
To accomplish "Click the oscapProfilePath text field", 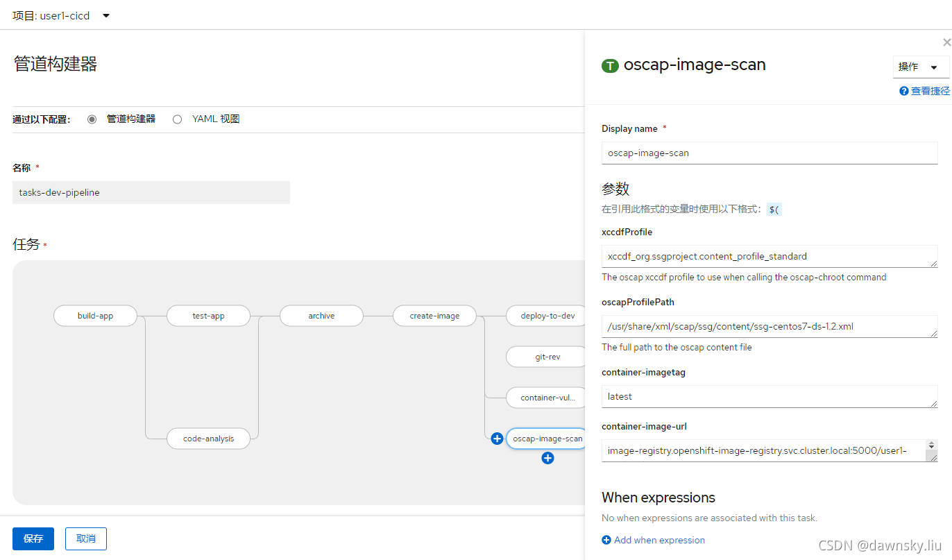I will tap(770, 326).
